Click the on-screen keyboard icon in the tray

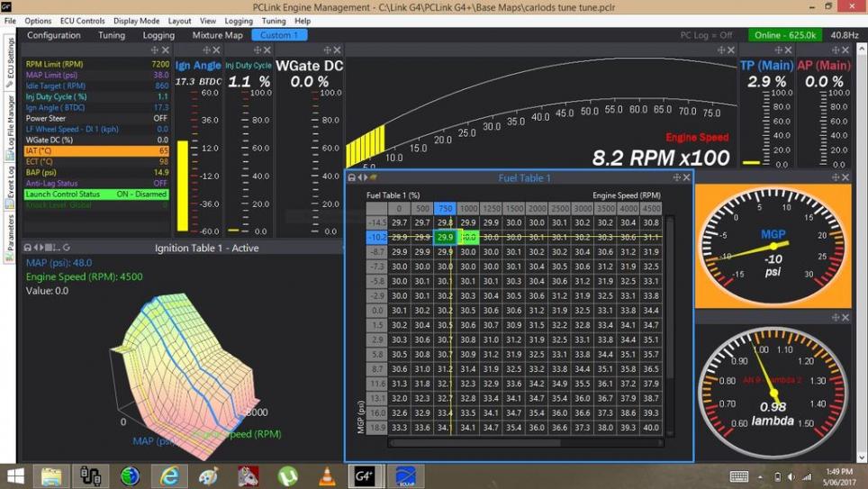(x=739, y=476)
